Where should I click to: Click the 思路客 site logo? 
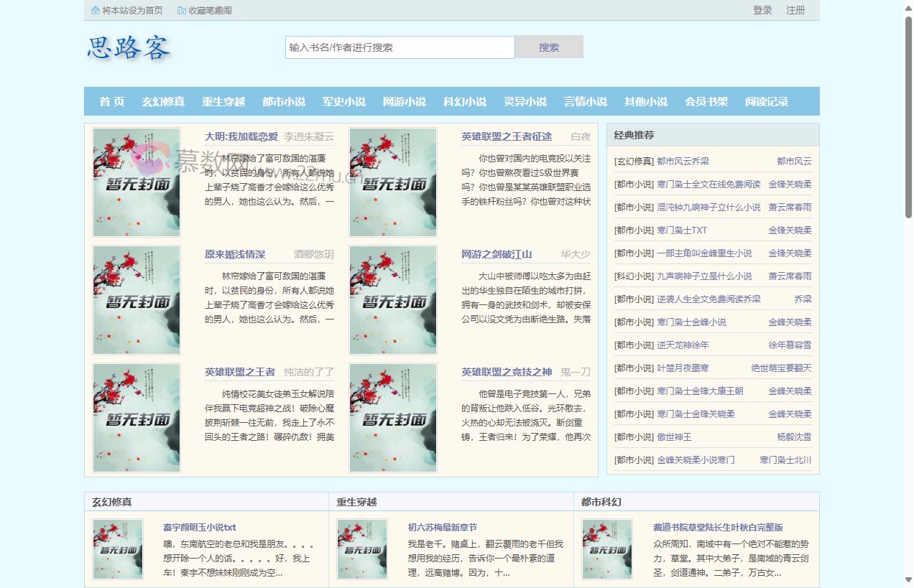coord(129,48)
